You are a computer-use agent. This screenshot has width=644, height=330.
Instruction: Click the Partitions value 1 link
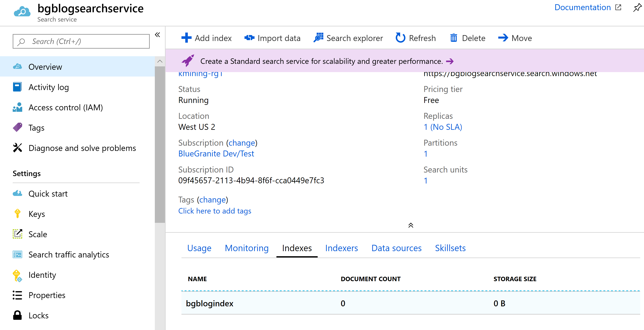(x=426, y=154)
